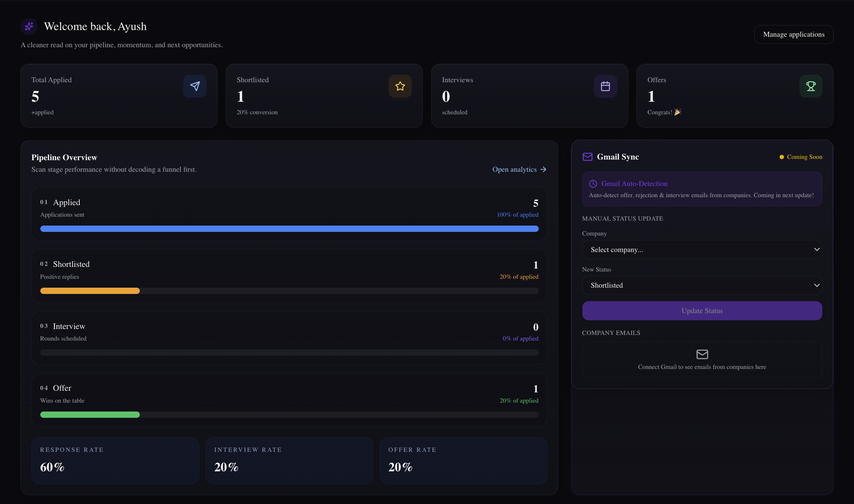The height and width of the screenshot is (504, 854).
Task: Click 'Connect Gmail to see emails' message
Action: pos(702,367)
